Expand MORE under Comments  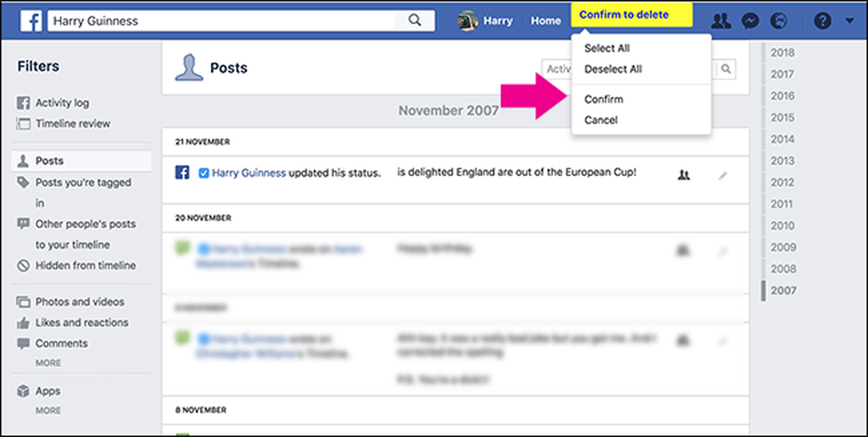(x=48, y=363)
